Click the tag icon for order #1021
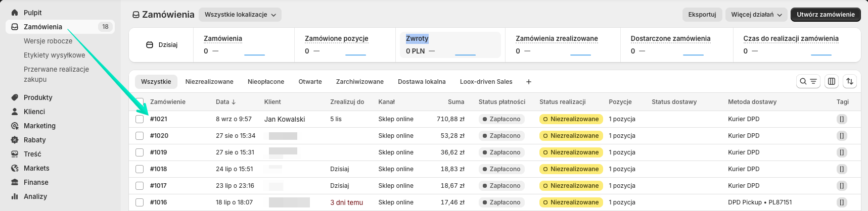The image size is (868, 211). (x=842, y=119)
